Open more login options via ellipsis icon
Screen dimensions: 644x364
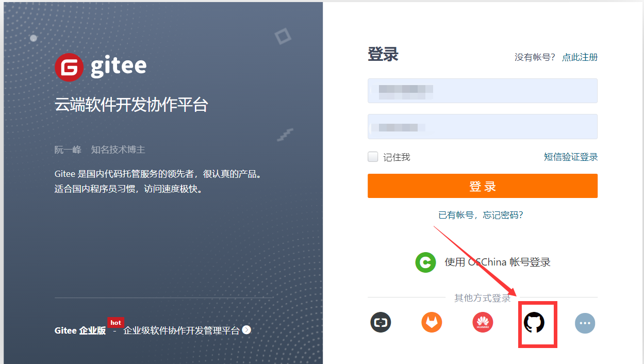tap(585, 322)
